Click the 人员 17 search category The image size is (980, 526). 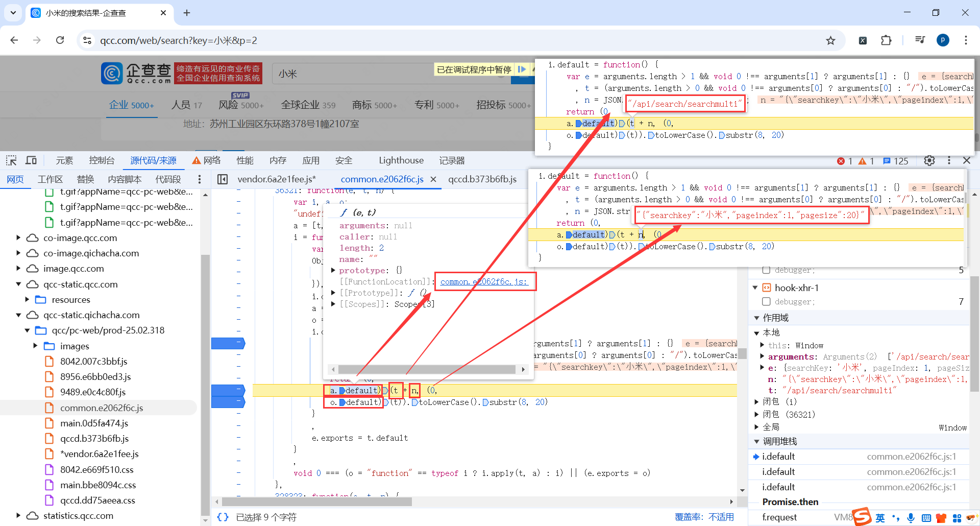point(186,105)
